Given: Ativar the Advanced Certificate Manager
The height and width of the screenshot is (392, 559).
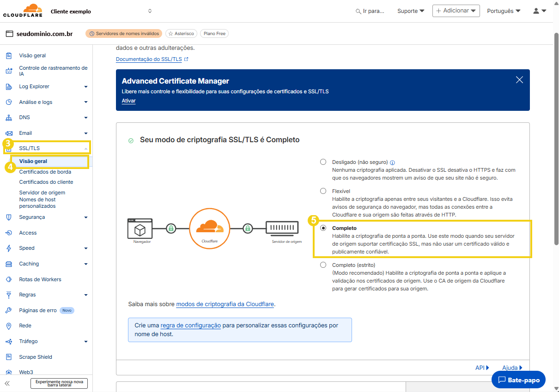Looking at the screenshot, I should (x=128, y=100).
